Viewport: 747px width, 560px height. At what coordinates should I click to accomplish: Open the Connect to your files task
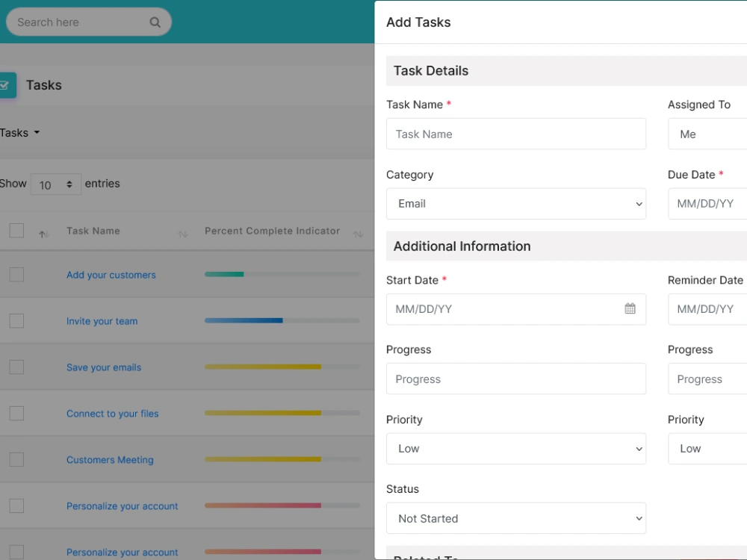point(113,414)
